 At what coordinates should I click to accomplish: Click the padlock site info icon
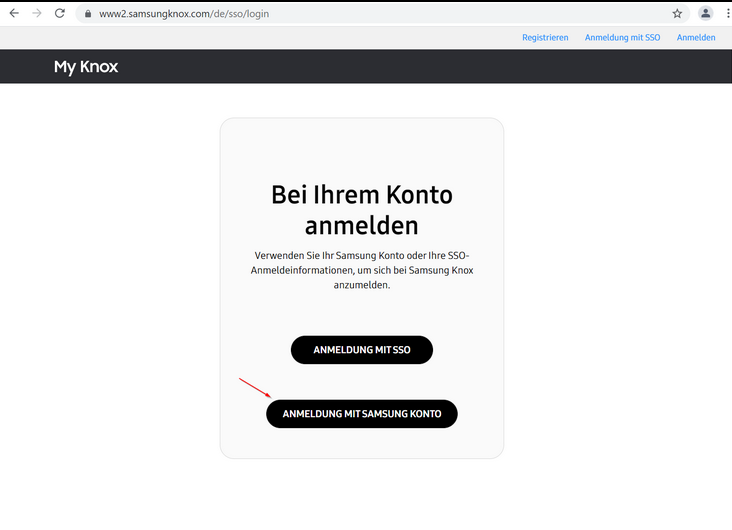(x=88, y=14)
